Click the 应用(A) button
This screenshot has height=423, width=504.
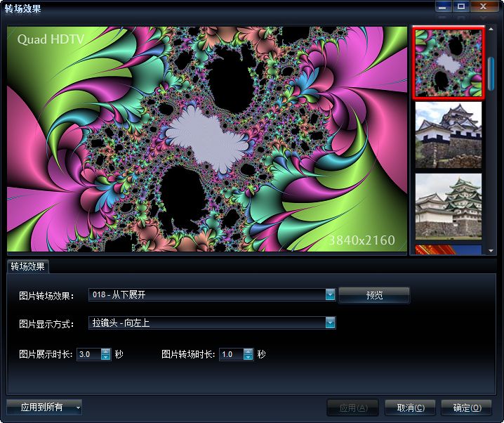point(353,408)
